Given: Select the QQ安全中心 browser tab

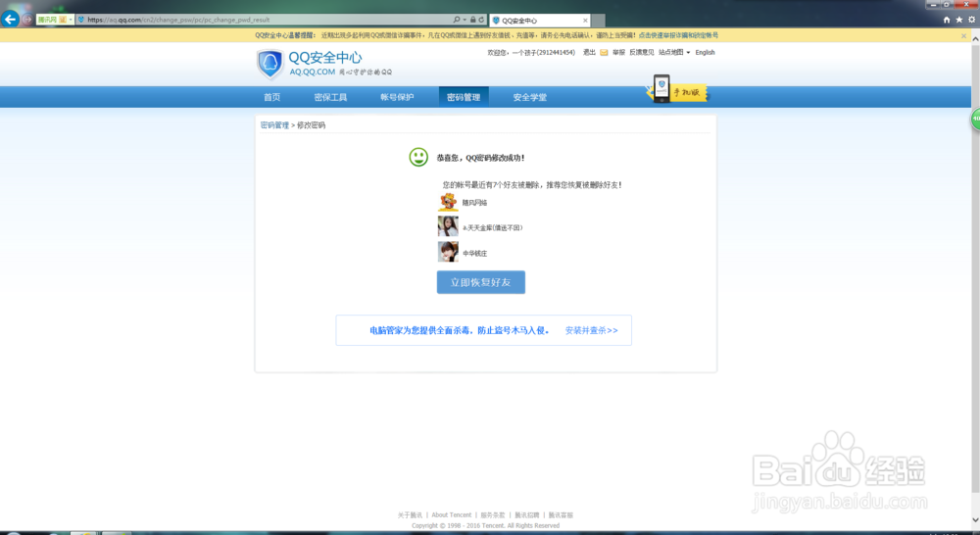Looking at the screenshot, I should click(541, 20).
